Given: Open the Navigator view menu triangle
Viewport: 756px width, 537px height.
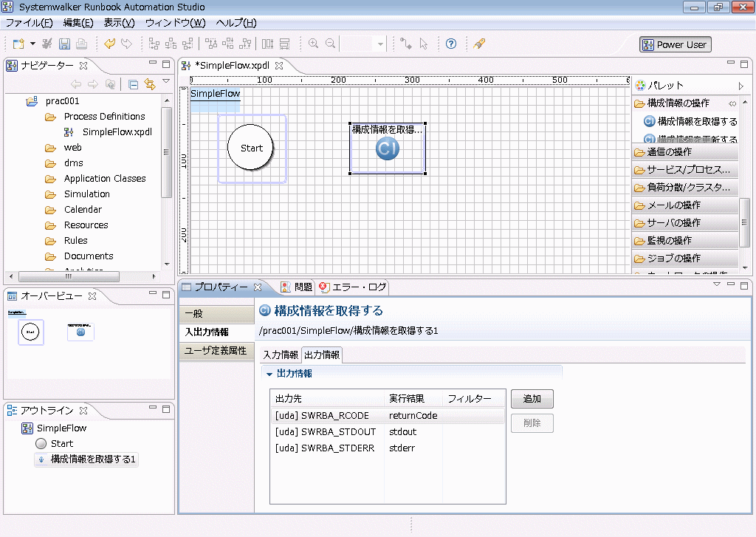Looking at the screenshot, I should [x=166, y=81].
